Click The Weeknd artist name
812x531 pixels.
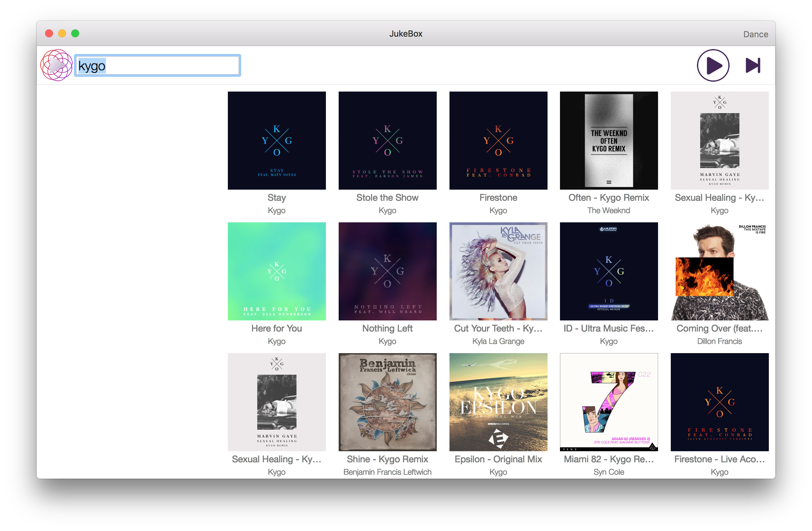pos(609,211)
